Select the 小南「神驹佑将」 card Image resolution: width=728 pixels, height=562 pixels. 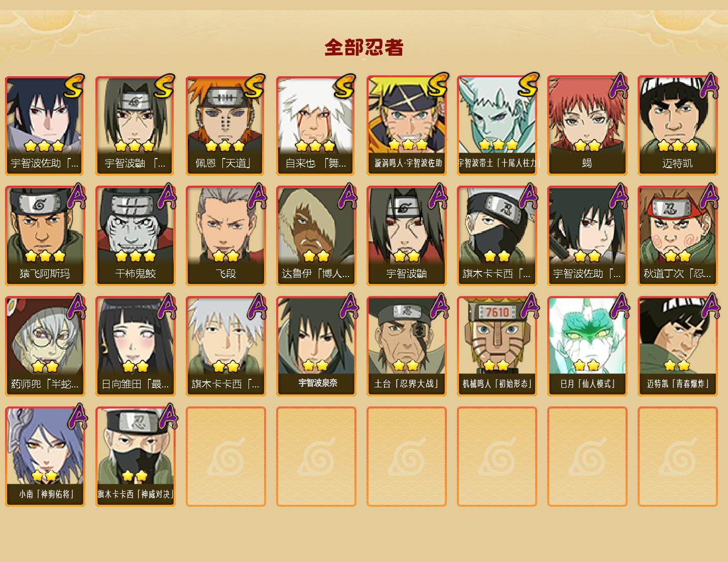(x=45, y=457)
